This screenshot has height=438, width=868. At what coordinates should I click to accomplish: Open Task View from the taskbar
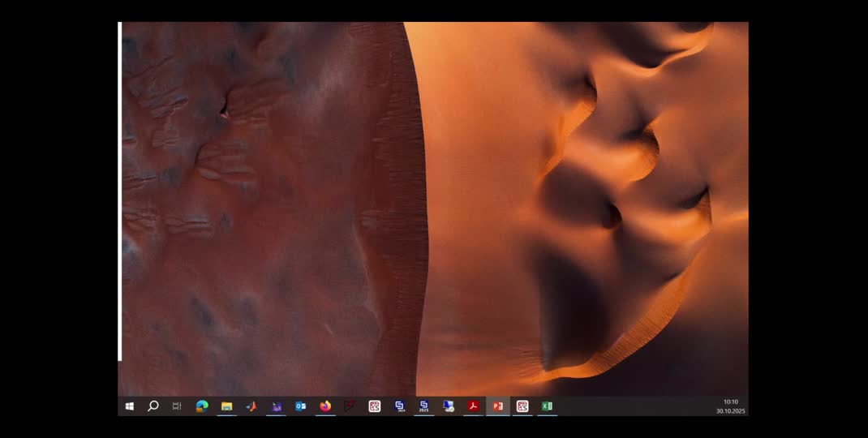177,406
